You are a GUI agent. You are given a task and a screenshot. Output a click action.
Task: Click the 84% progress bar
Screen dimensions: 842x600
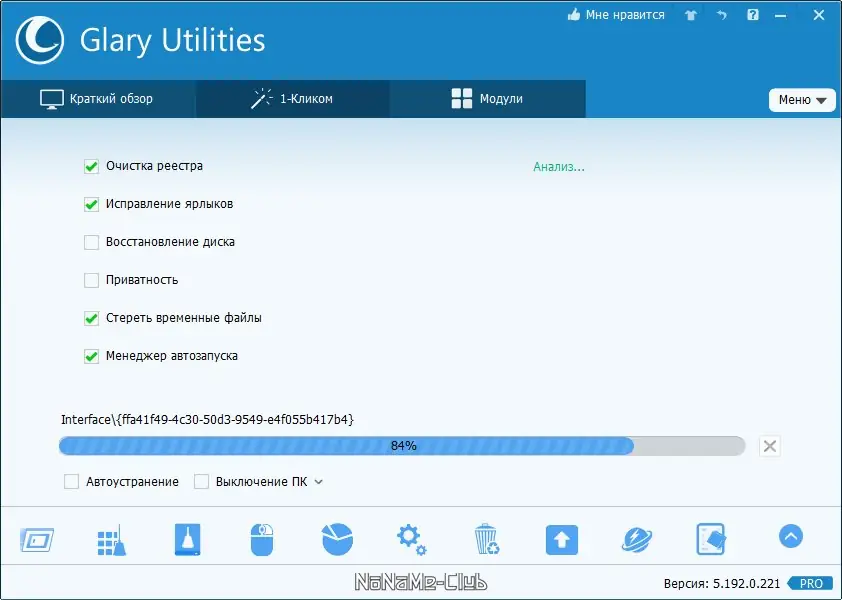(402, 446)
